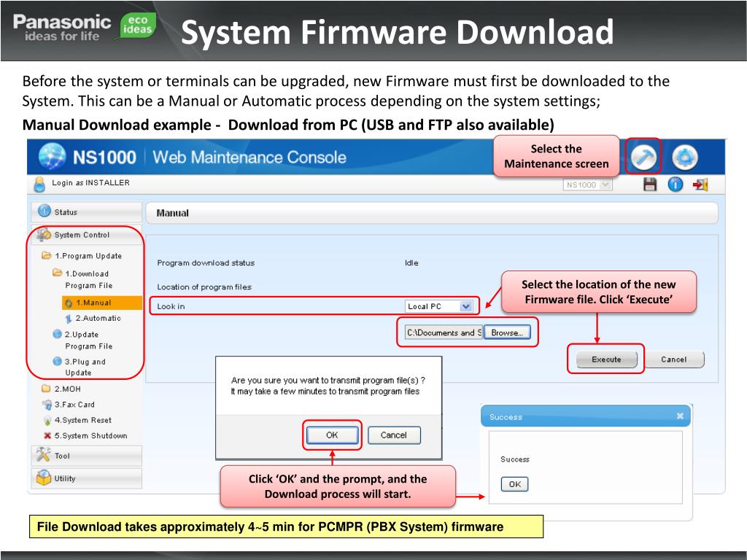Screen dimensions: 747x560
Task: Click the System Control gear icon
Action: pos(44,234)
